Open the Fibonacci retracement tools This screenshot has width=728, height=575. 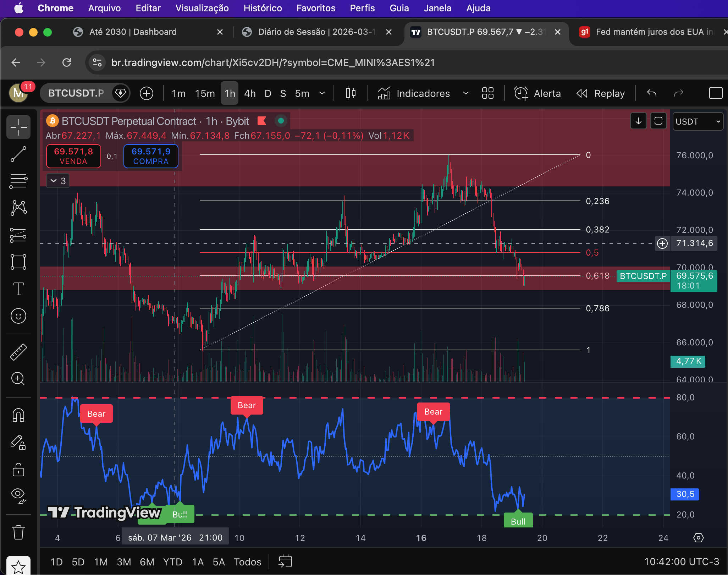(x=18, y=181)
